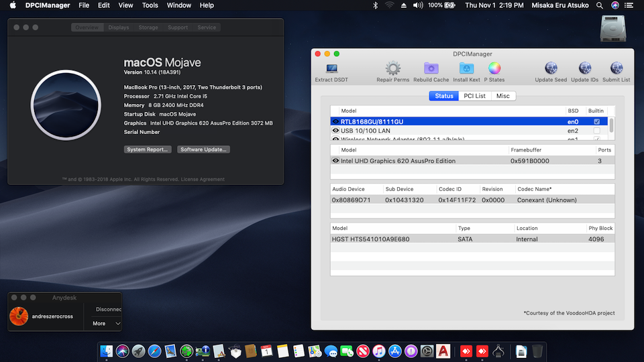Select the Conexant (Unknown) codec cell
This screenshot has width=644, height=362.
coord(547,200)
